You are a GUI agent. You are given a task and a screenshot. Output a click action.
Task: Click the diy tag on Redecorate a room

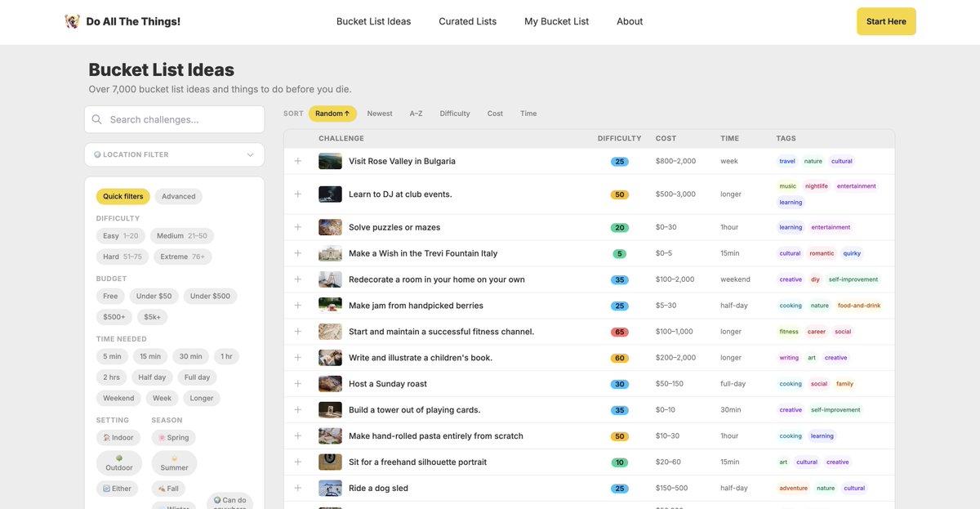tap(815, 279)
